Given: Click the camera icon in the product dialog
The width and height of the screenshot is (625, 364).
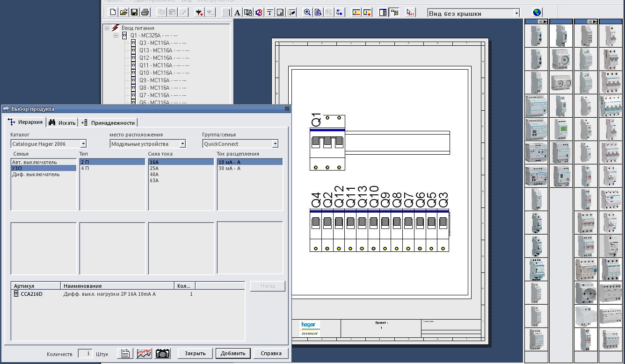Looking at the screenshot, I should [163, 354].
